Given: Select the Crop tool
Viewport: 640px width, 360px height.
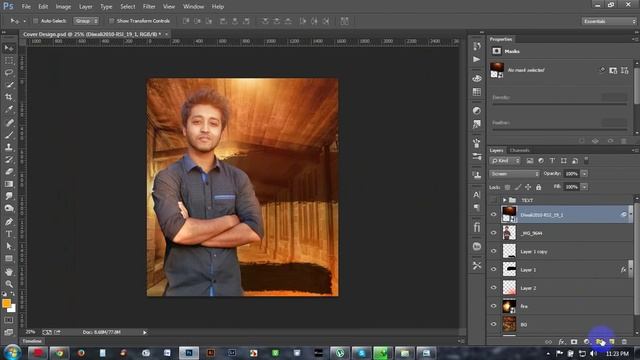Looking at the screenshot, I should [x=9, y=97].
